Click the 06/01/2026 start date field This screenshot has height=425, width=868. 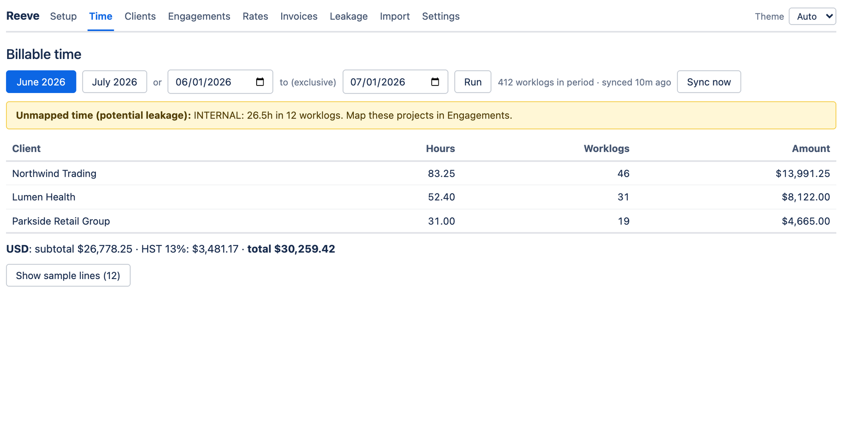[220, 82]
